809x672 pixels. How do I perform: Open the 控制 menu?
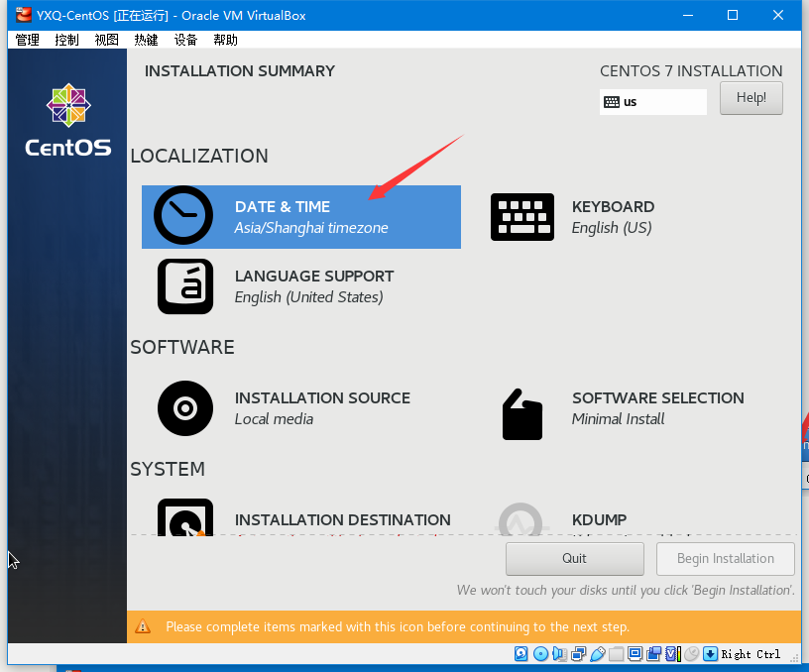[x=66, y=40]
